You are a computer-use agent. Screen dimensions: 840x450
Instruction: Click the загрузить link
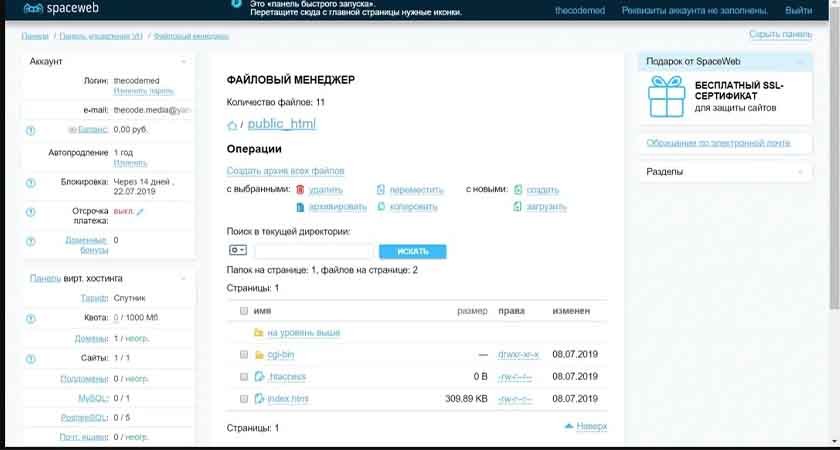pos(546,207)
